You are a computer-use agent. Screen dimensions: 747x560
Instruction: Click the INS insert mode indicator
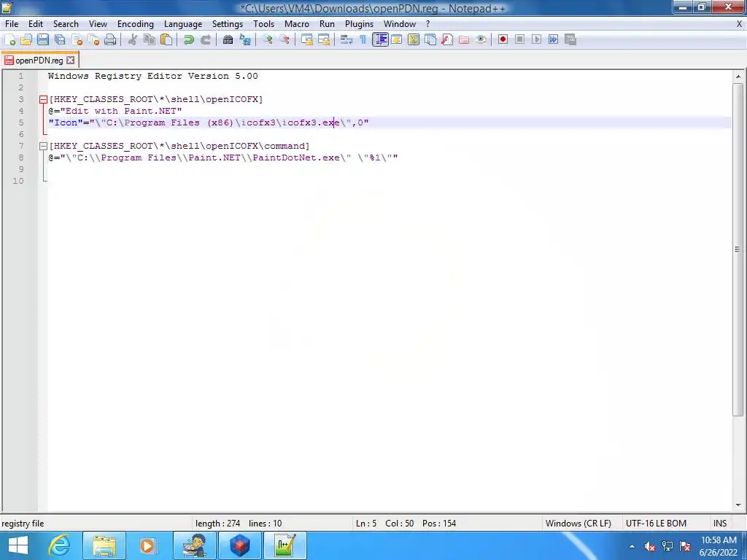pos(720,524)
